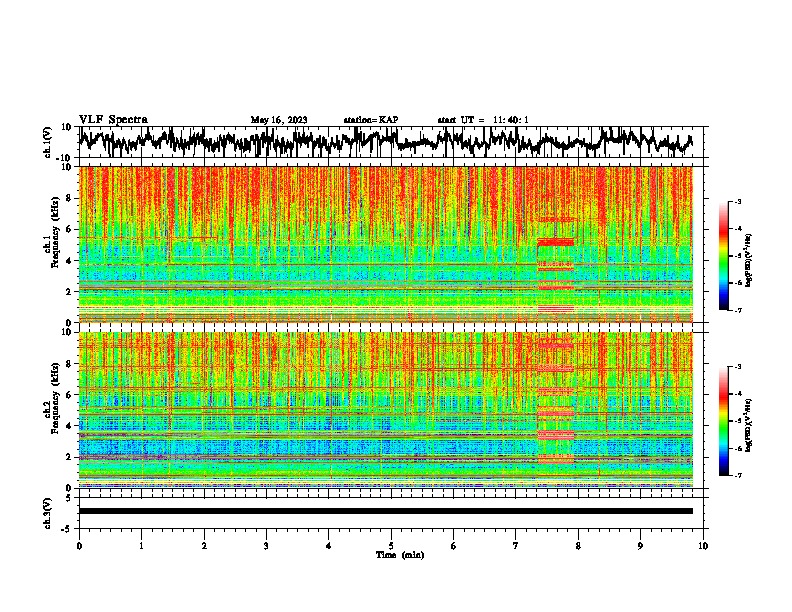Click the "6" kHz tick of ch.2 frequency axis
The height and width of the screenshot is (612, 792).
[70, 394]
